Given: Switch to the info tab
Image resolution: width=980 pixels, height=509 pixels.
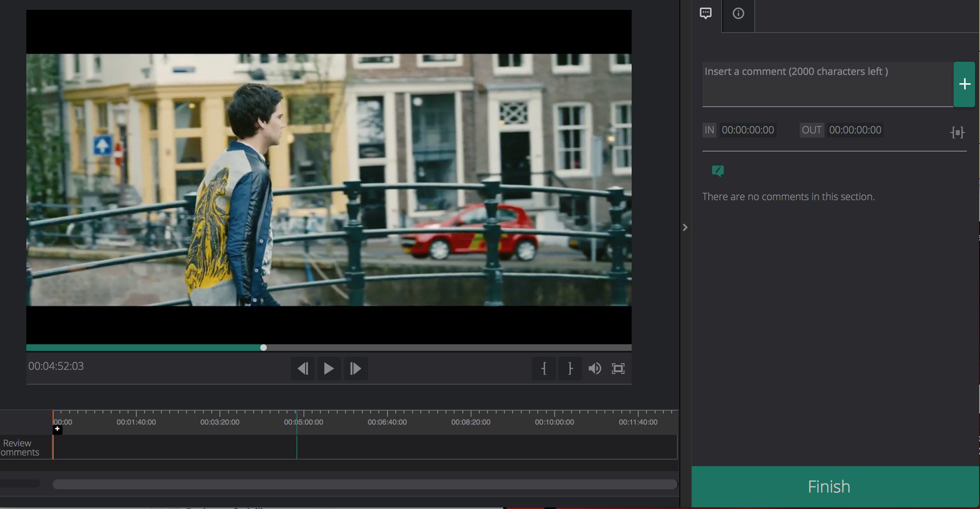Looking at the screenshot, I should point(738,14).
